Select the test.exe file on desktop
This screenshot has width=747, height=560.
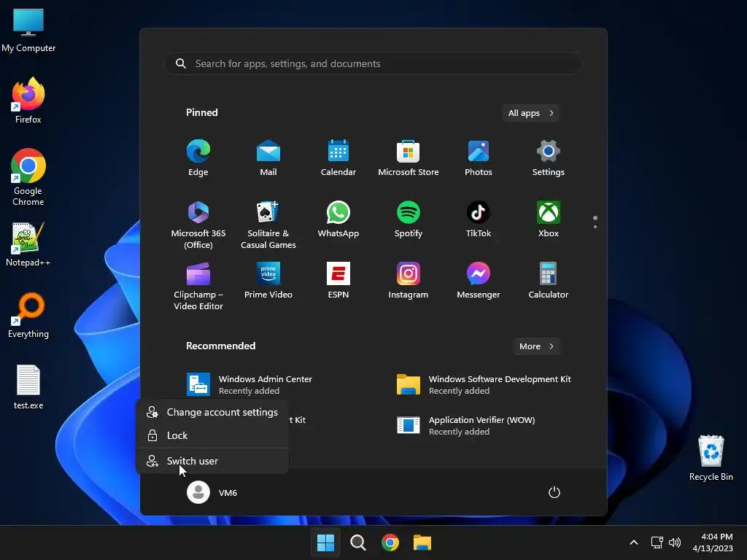pyautogui.click(x=28, y=387)
